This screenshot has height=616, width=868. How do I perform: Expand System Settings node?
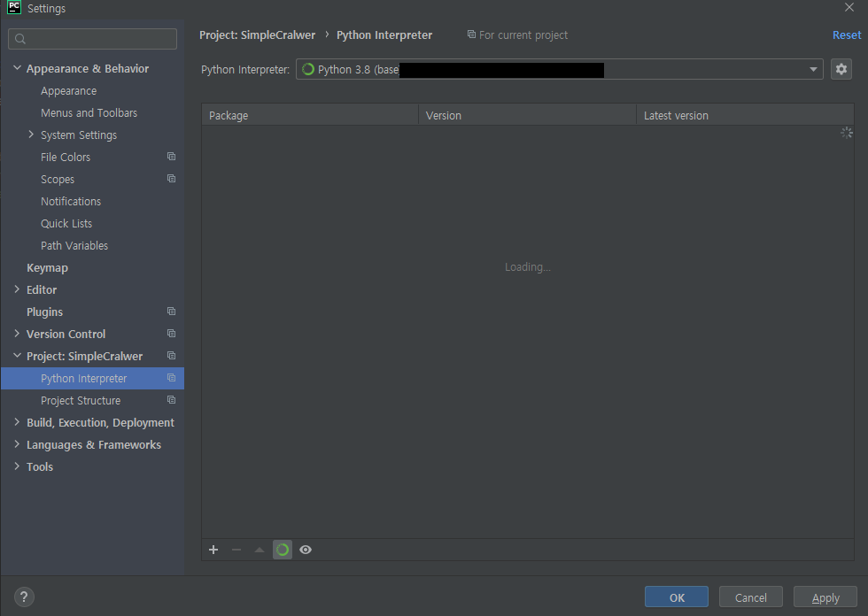pyautogui.click(x=31, y=135)
